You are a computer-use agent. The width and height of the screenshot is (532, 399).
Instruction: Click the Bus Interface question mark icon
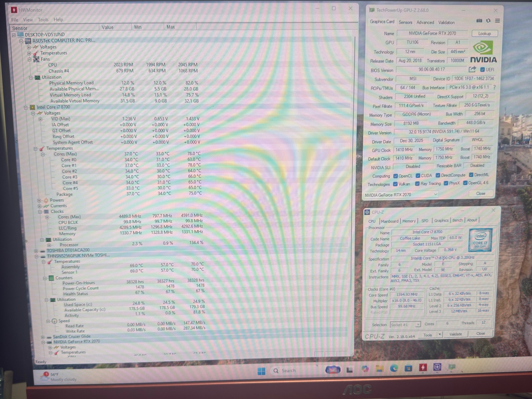click(494, 88)
